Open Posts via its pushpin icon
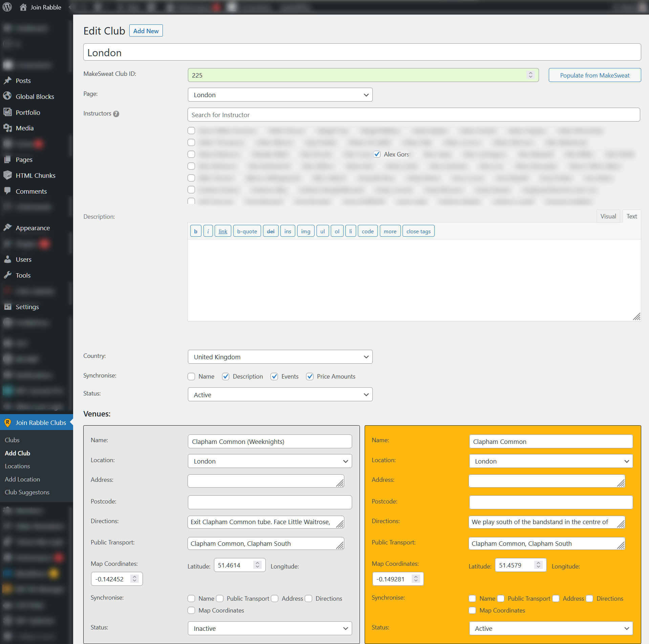The height and width of the screenshot is (644, 649). point(7,81)
